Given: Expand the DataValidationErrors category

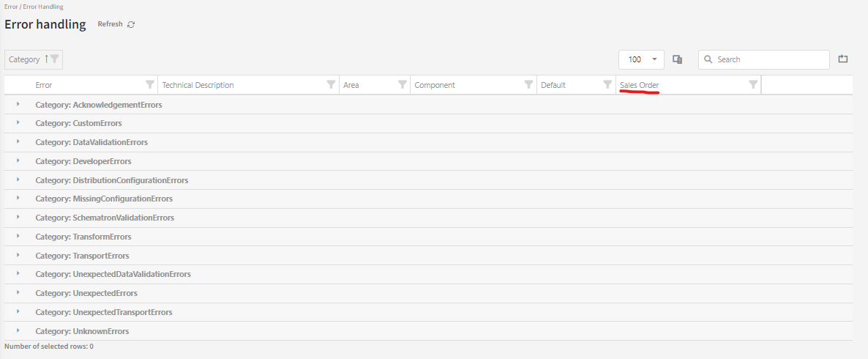Looking at the screenshot, I should coord(18,141).
